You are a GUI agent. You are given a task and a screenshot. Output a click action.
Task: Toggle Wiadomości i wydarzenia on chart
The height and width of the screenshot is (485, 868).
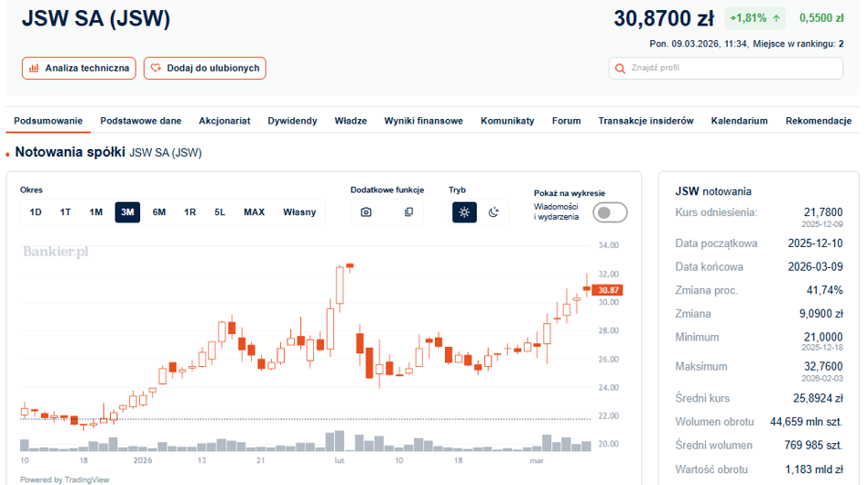point(610,212)
